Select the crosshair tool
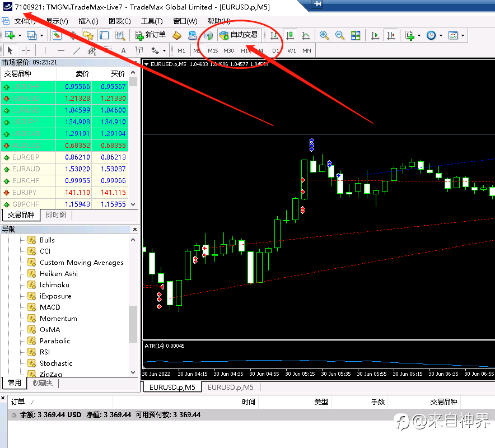This screenshot has height=448, width=495. coord(26,50)
